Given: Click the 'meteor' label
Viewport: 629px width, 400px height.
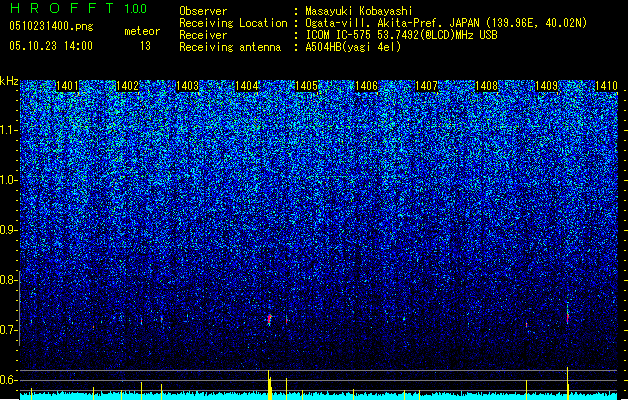Looking at the screenshot, I should pos(142,31).
